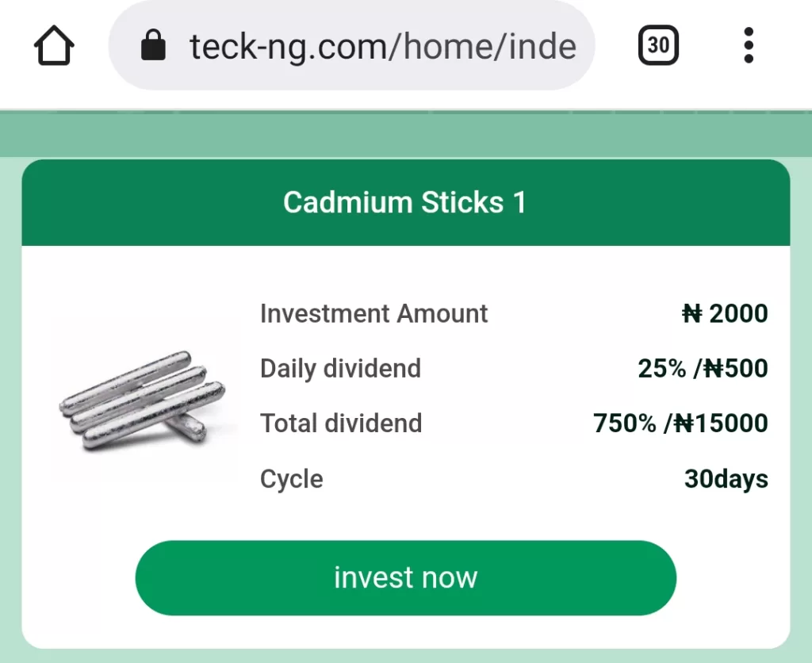Open the tab switcher showing 30 tabs
The height and width of the screenshot is (663, 812).
click(658, 46)
